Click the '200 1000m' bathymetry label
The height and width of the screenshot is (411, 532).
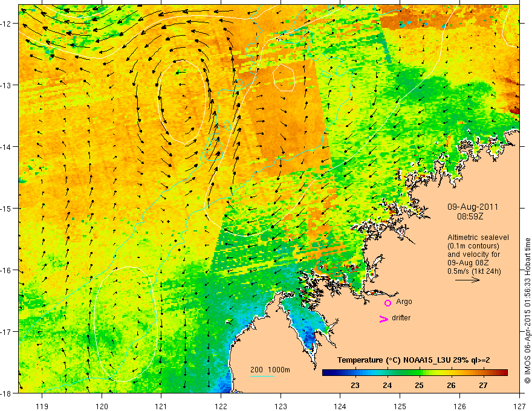coord(270,370)
